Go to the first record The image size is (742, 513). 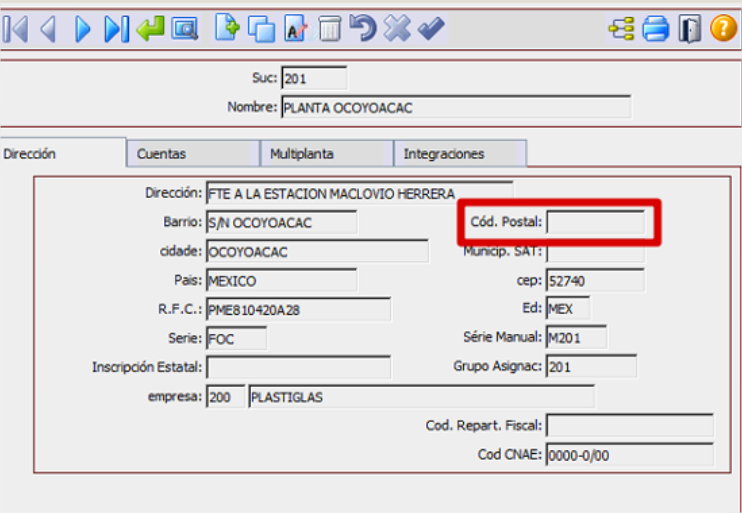coord(15,29)
